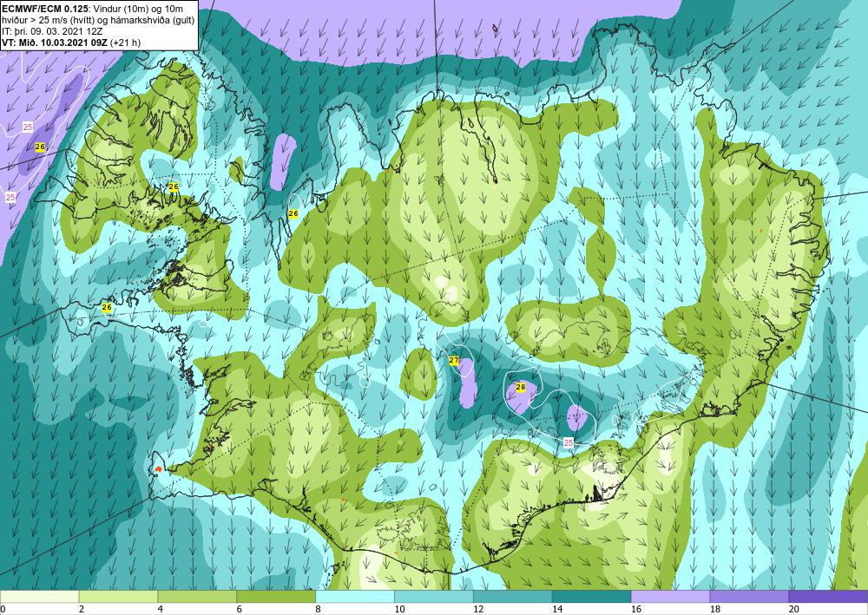
Task: Select the 0–2 m/s pale yellow legend swatch
Action: click(39, 596)
